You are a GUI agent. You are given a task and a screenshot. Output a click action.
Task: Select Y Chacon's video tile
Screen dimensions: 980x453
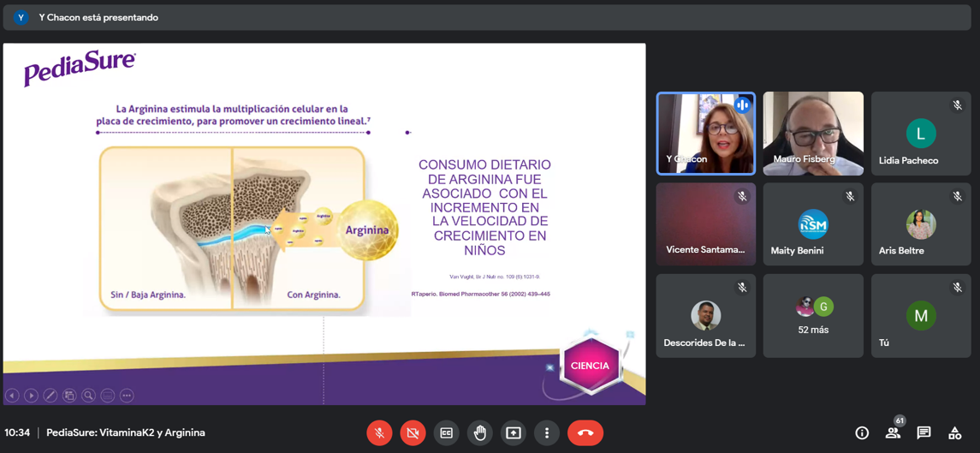click(x=705, y=134)
